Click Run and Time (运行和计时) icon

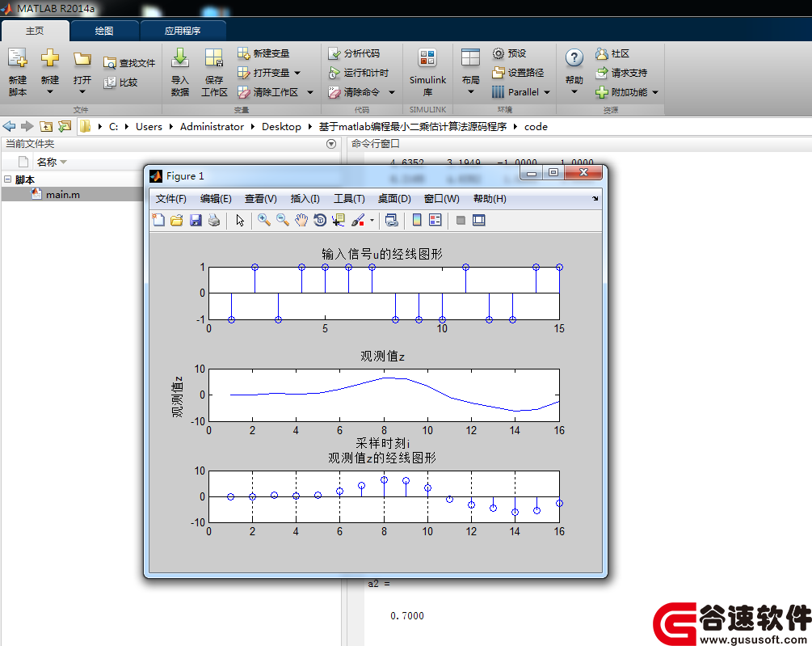pyautogui.click(x=334, y=73)
